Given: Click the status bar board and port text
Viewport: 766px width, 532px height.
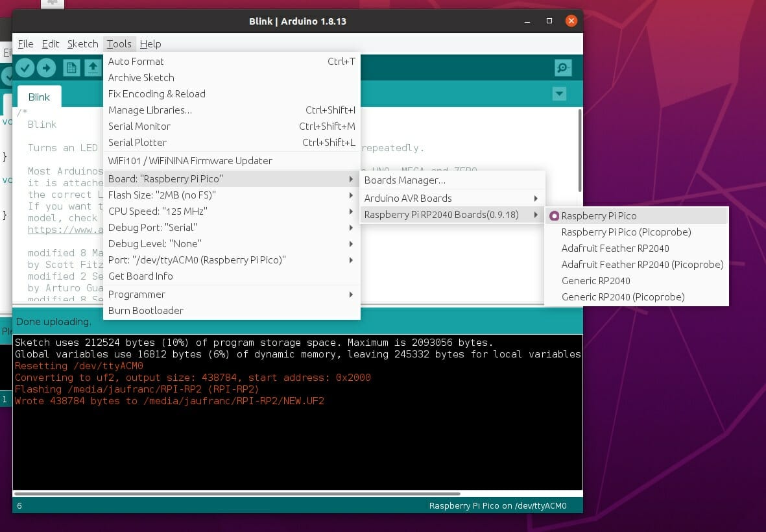Looking at the screenshot, I should [x=497, y=505].
